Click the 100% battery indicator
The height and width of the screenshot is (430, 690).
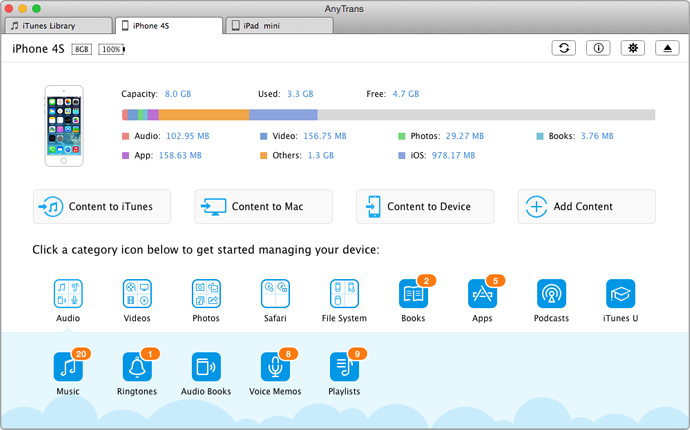(x=111, y=49)
